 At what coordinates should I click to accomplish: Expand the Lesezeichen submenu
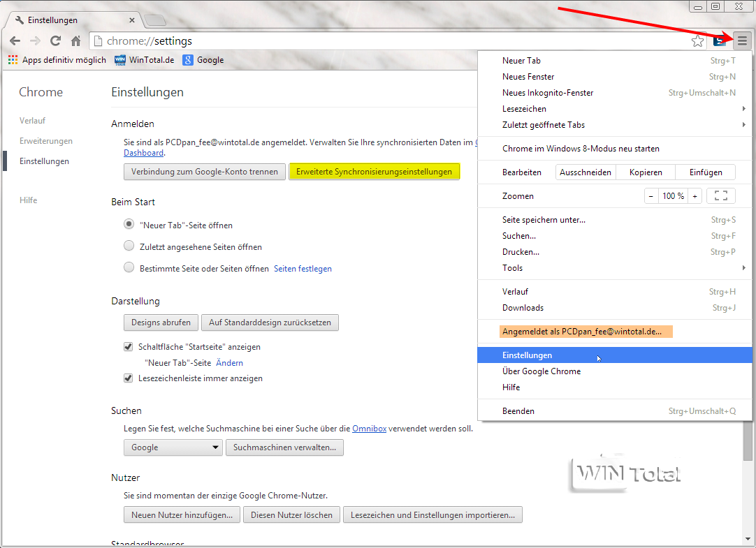[615, 109]
